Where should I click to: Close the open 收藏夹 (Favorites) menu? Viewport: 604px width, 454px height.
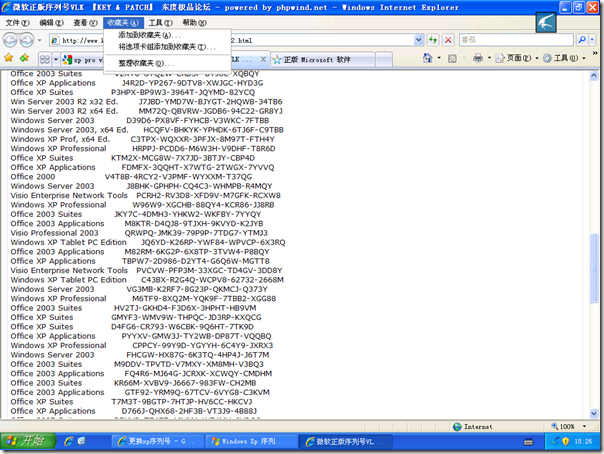click(x=123, y=23)
